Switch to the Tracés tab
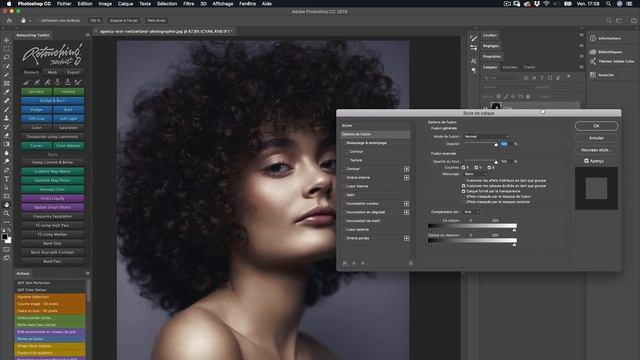This screenshot has height=360, width=640. point(529,67)
